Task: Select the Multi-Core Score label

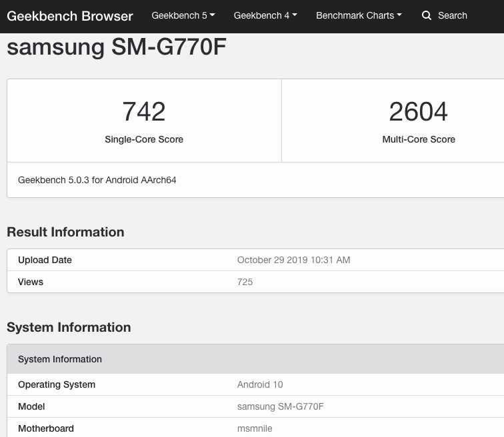Action: [419, 139]
